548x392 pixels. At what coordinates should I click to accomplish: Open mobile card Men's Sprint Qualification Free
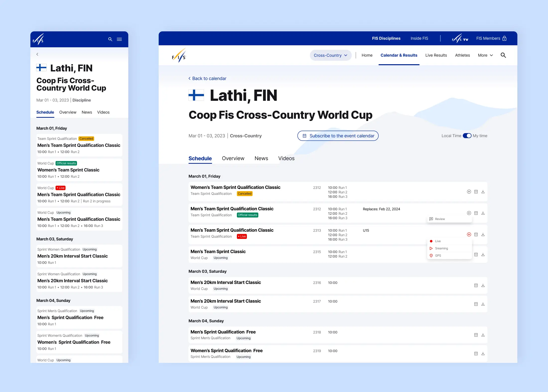pyautogui.click(x=79, y=317)
